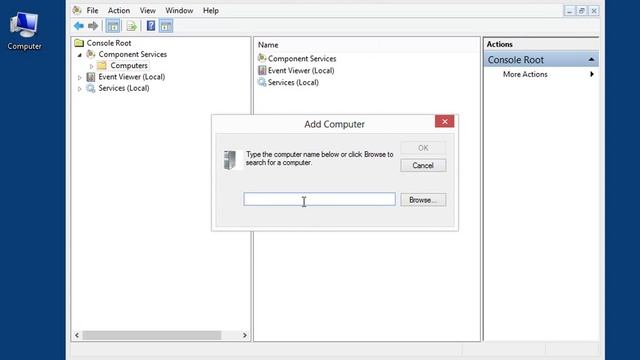
Task: Collapse the Console Root actions section
Action: click(591, 60)
